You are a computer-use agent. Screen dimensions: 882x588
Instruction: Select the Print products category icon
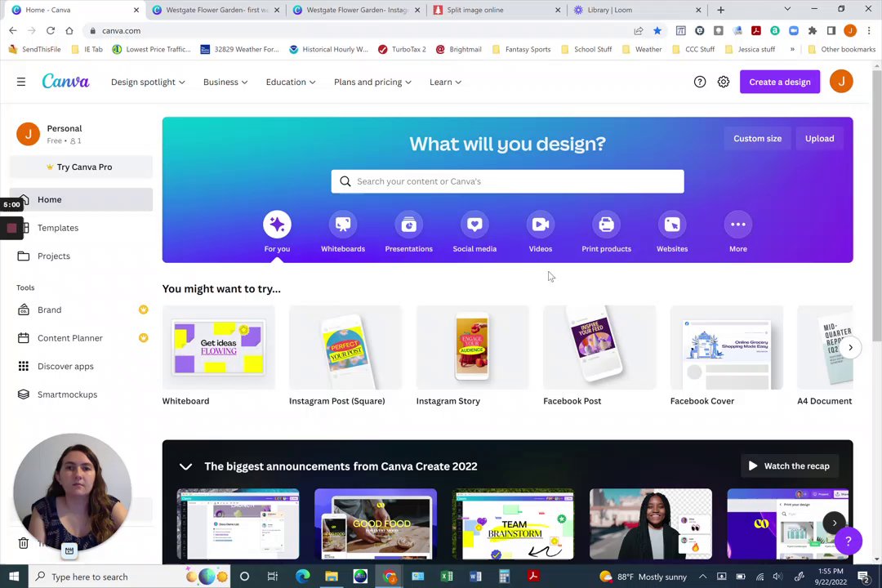[606, 225]
